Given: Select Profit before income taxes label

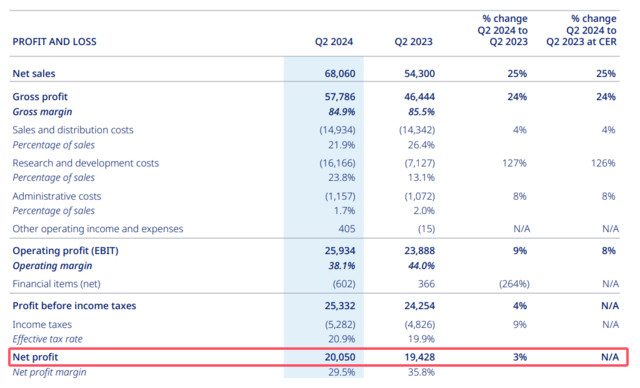Looking at the screenshot, I should click(x=74, y=306).
